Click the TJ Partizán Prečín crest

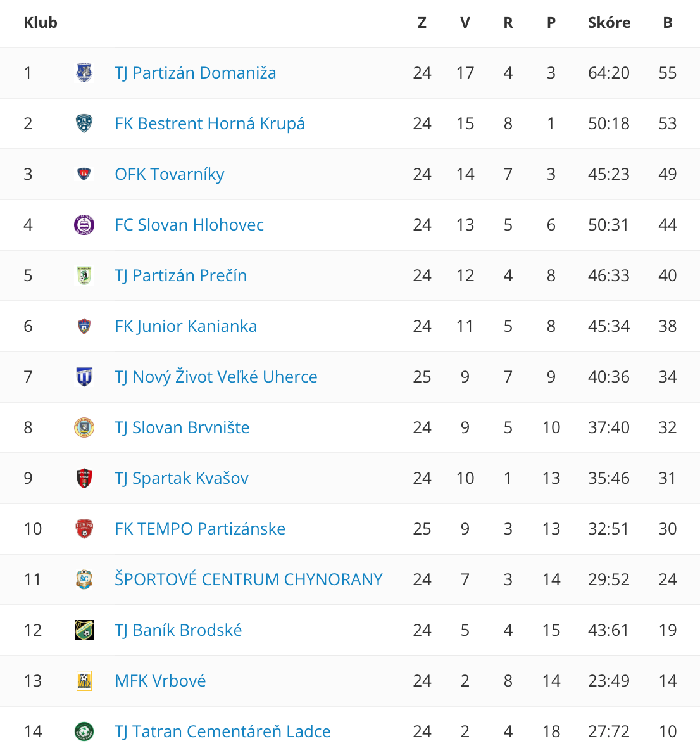[x=84, y=275]
